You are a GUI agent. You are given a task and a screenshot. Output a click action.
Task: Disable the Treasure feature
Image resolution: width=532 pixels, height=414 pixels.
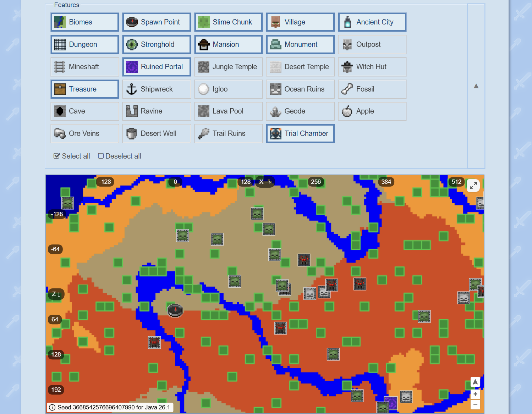tap(84, 89)
